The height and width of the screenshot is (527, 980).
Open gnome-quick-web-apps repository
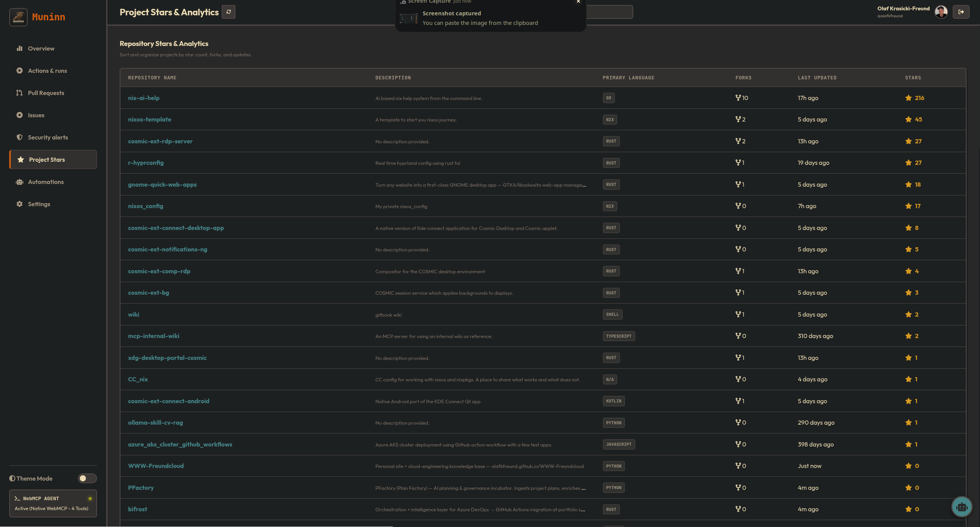coord(162,184)
